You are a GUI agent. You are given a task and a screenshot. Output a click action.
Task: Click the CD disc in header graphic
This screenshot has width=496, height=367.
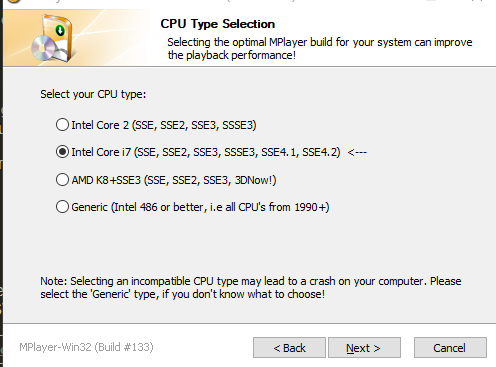click(44, 48)
